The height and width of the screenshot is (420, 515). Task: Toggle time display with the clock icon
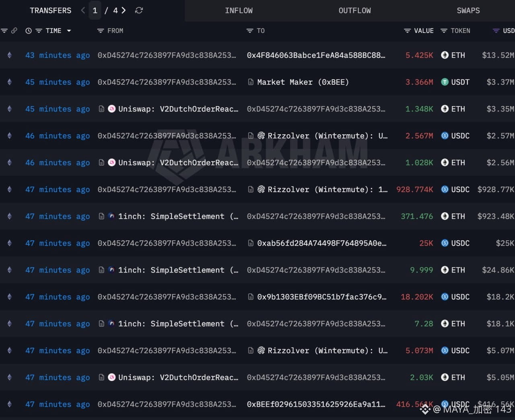pos(28,31)
